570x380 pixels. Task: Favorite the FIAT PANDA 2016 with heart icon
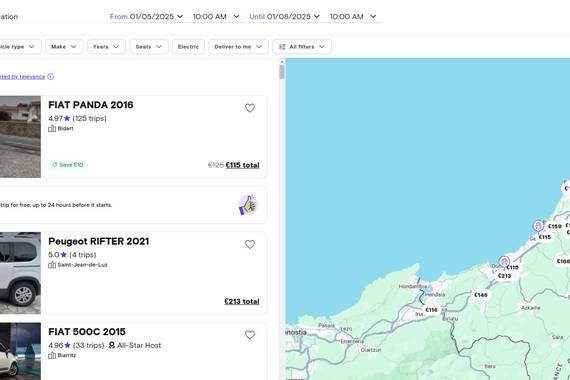[250, 108]
